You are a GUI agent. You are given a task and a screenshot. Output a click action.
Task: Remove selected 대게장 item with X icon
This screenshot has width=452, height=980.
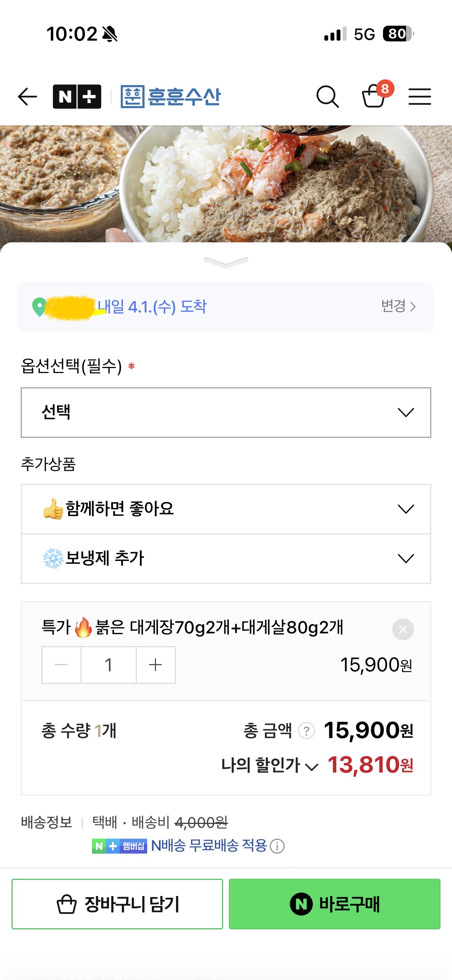click(403, 629)
